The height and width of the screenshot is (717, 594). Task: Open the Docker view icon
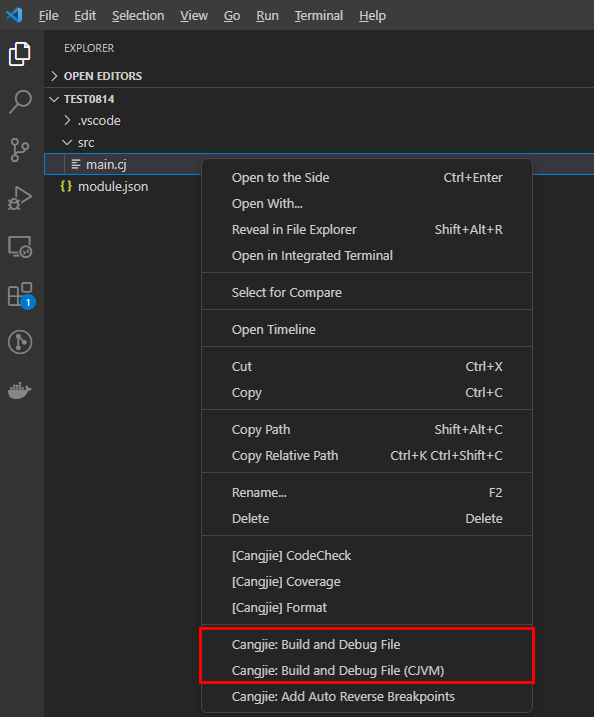[x=20, y=391]
